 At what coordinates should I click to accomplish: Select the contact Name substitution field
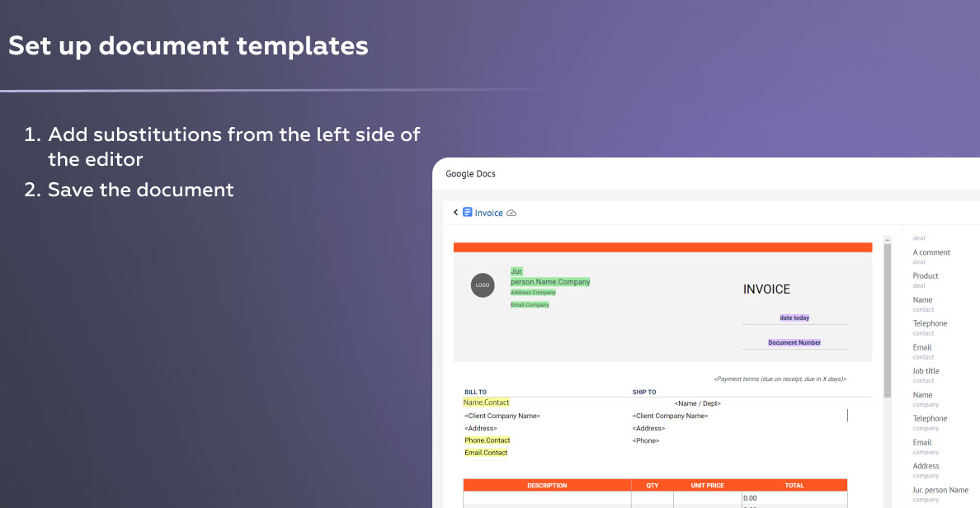pyautogui.click(x=922, y=300)
